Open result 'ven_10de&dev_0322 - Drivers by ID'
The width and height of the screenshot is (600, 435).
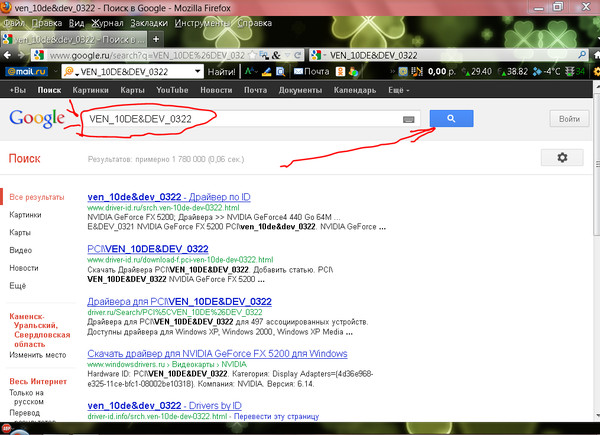click(x=164, y=406)
